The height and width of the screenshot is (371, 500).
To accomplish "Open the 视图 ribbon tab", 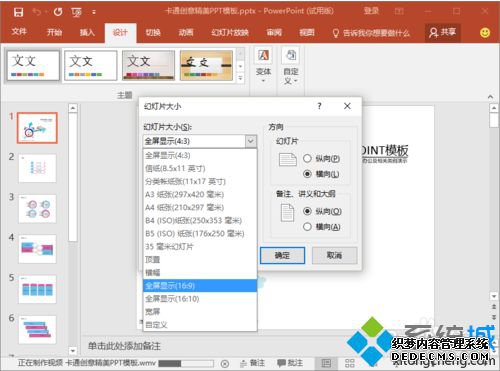I will [307, 32].
